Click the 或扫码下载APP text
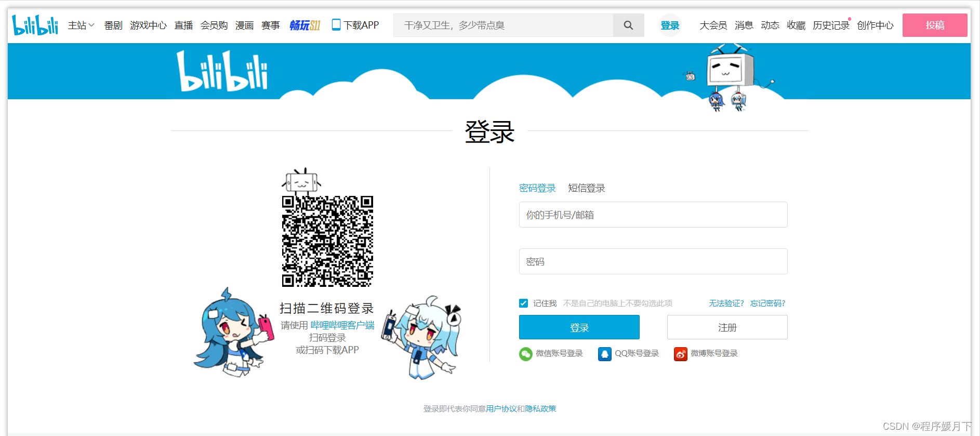Viewport: 980px width, 436px height. tap(327, 350)
